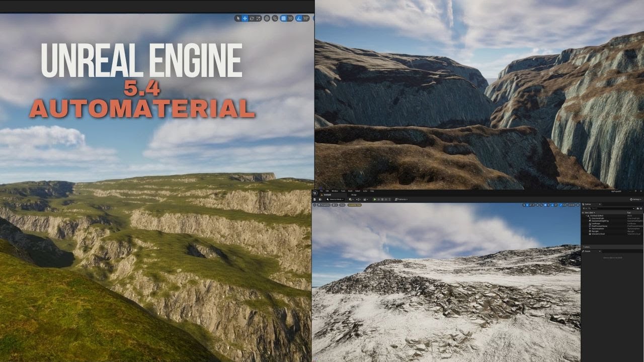Open the Tools menu in the editor window

[343, 191]
